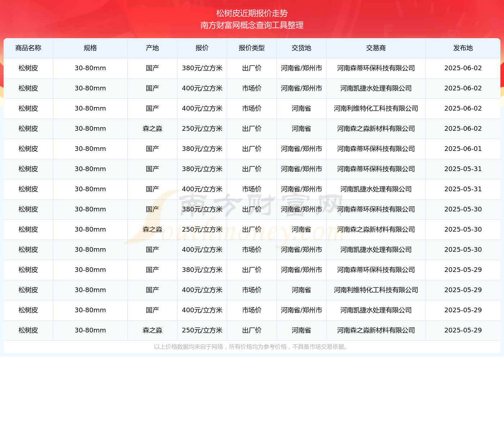This screenshot has width=504, height=434.
Task: Click 河南凯捷水处理有限公司 in the 2025-05-29 row
Action: [x=376, y=310]
